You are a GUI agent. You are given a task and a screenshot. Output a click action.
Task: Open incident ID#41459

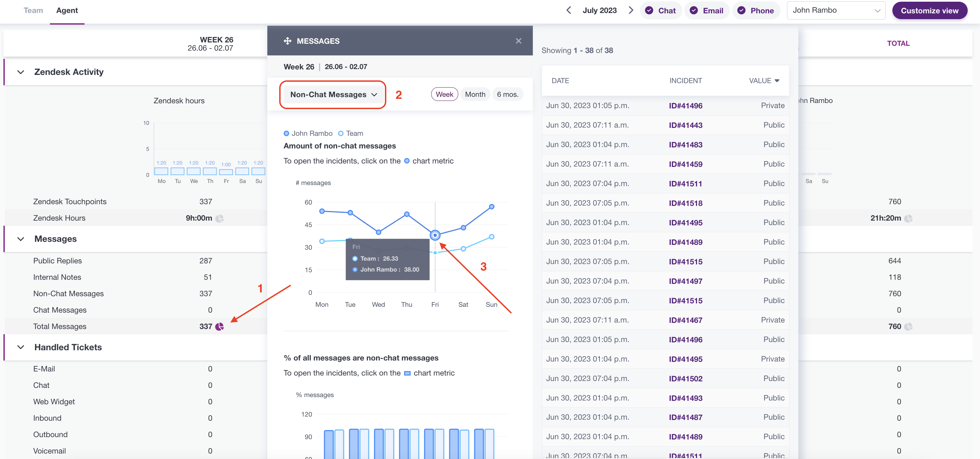[x=685, y=164]
